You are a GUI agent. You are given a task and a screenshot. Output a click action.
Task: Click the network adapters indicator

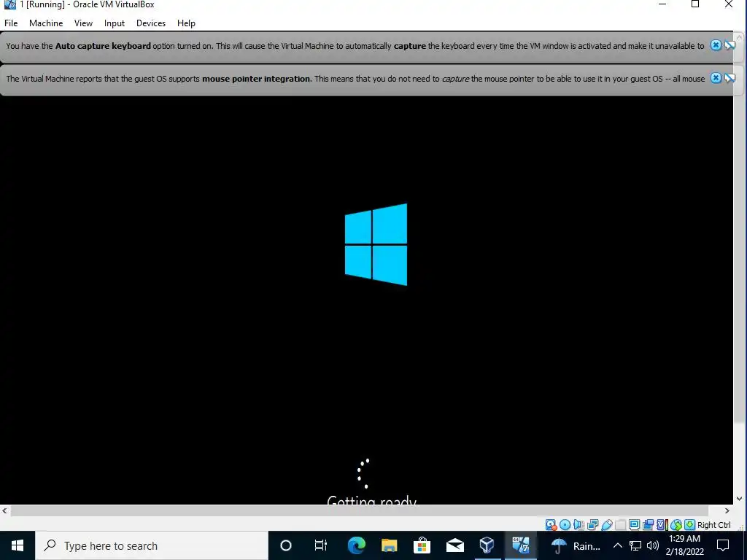592,525
